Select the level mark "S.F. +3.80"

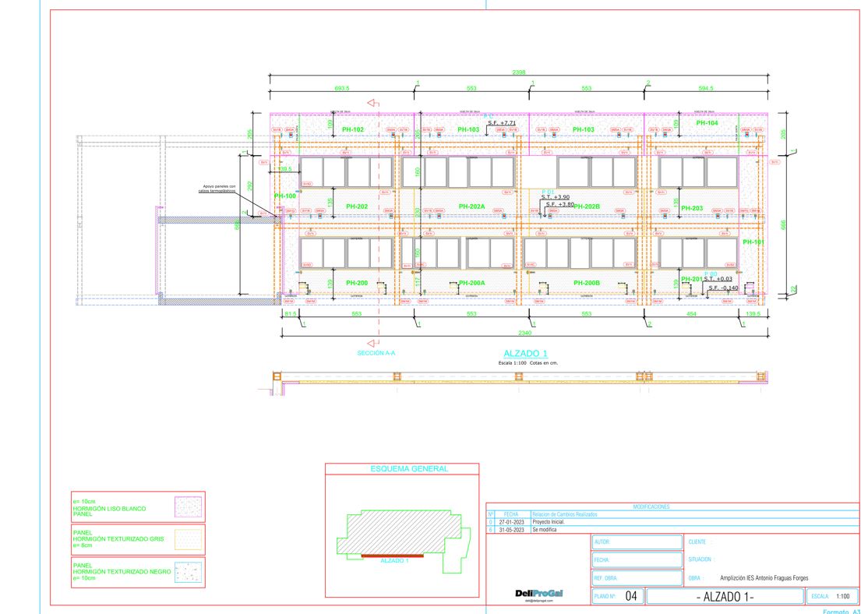click(x=560, y=204)
